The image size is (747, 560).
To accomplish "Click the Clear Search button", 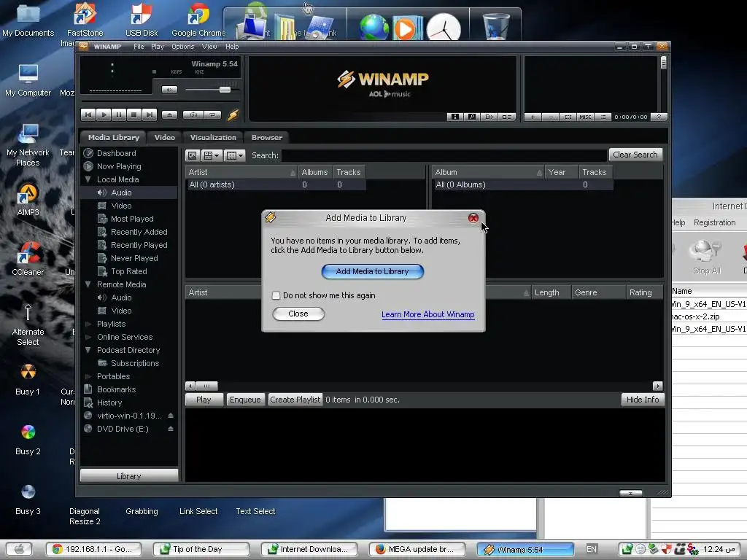I will click(x=635, y=155).
